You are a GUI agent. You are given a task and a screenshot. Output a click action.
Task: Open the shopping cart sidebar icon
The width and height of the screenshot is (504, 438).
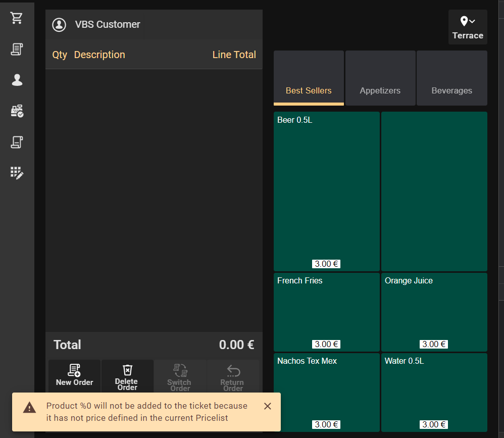[17, 18]
